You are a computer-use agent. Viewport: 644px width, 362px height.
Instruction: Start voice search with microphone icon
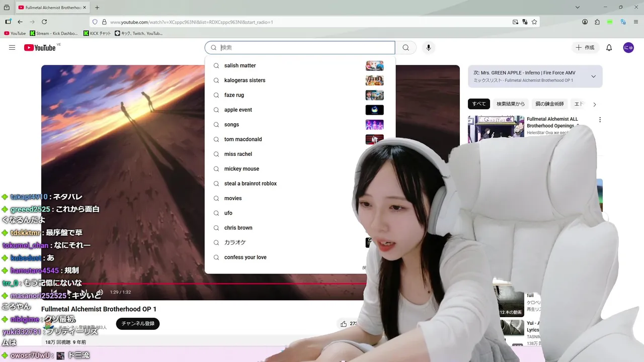point(429,48)
